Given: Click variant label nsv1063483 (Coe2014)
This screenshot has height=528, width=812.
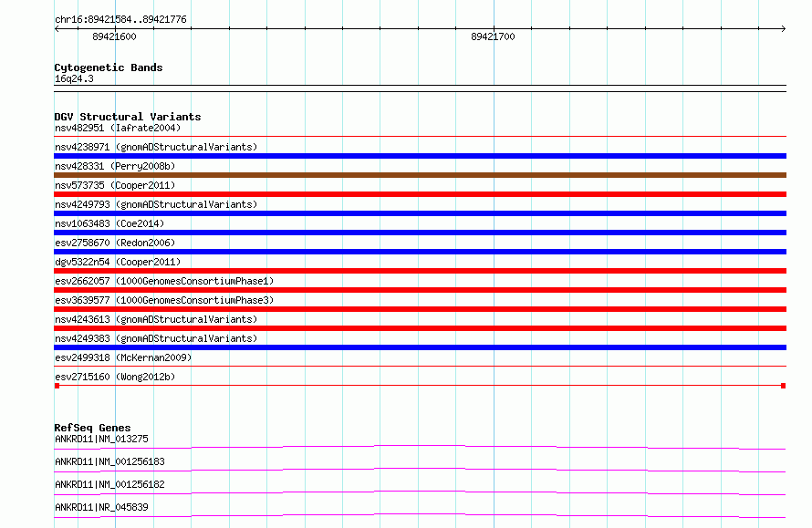Looking at the screenshot, I should (109, 223).
